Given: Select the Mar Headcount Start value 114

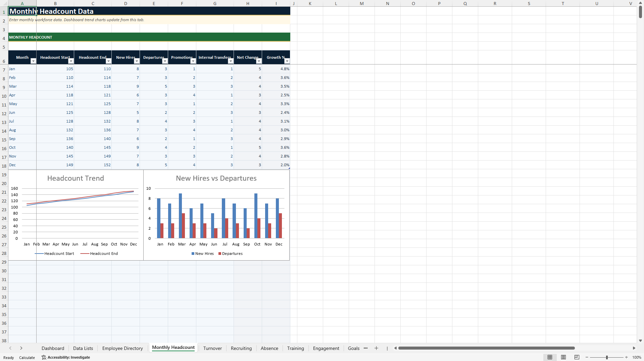Looking at the screenshot, I should tap(55, 86).
